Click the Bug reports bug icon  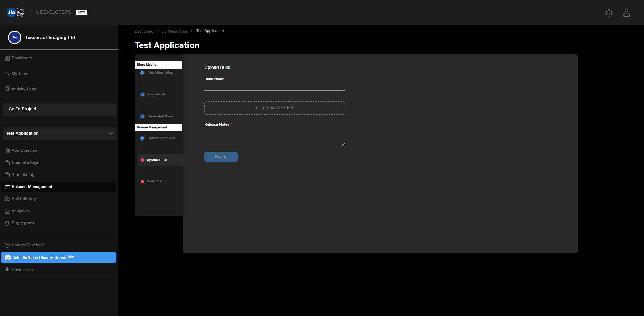pos(7,223)
